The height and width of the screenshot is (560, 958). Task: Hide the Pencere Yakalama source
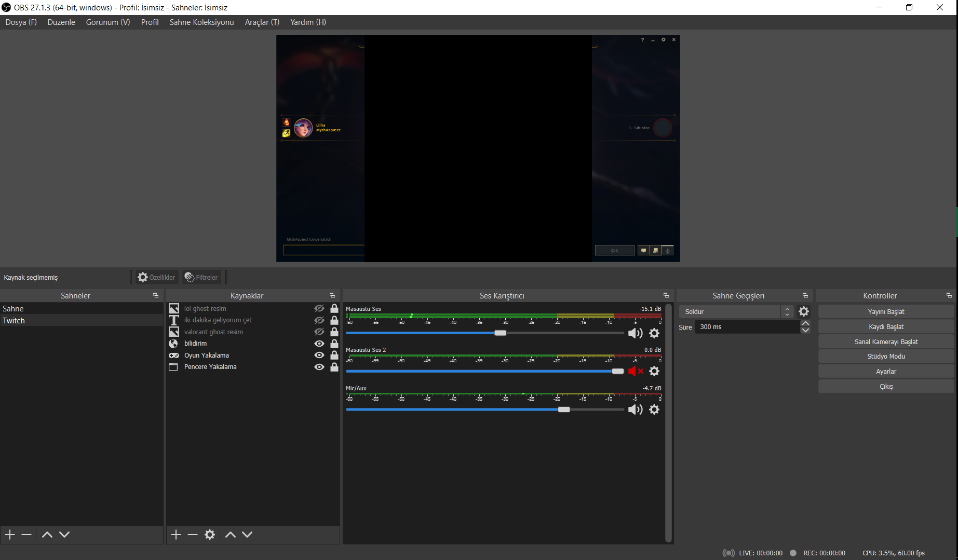click(x=319, y=367)
